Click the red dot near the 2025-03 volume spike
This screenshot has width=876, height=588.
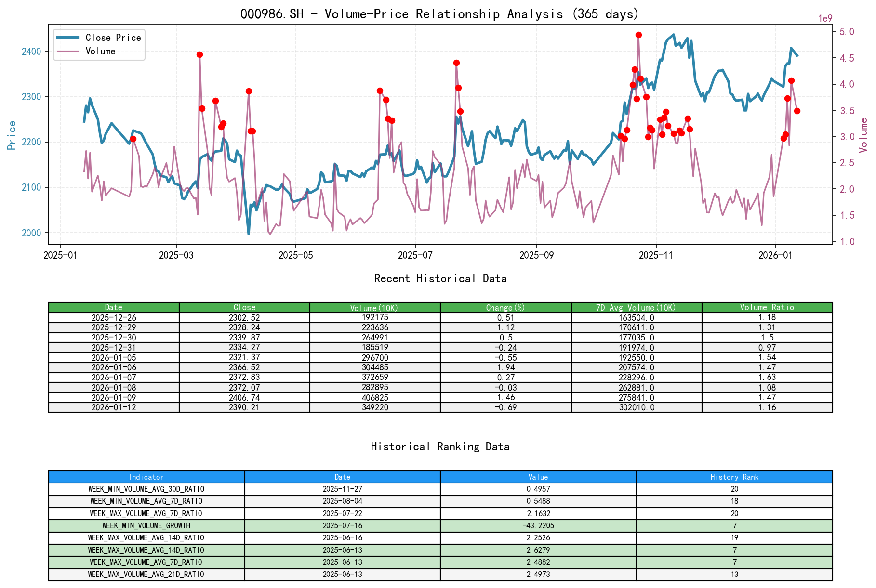199,54
